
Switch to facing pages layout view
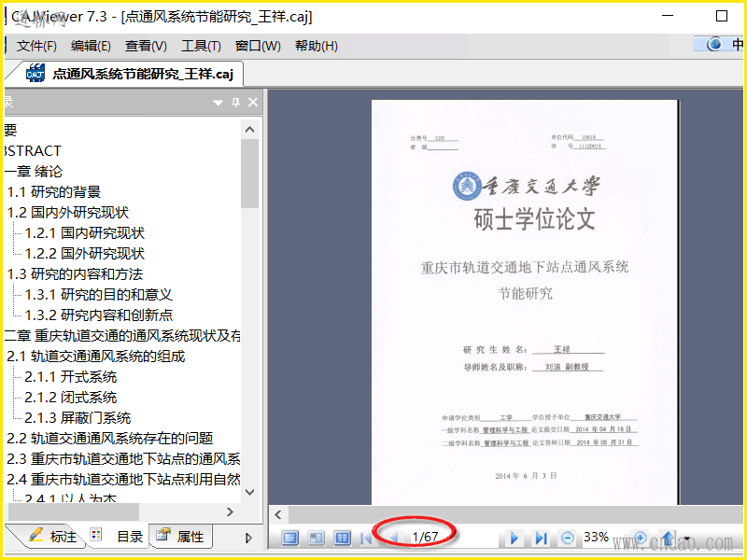point(342,539)
